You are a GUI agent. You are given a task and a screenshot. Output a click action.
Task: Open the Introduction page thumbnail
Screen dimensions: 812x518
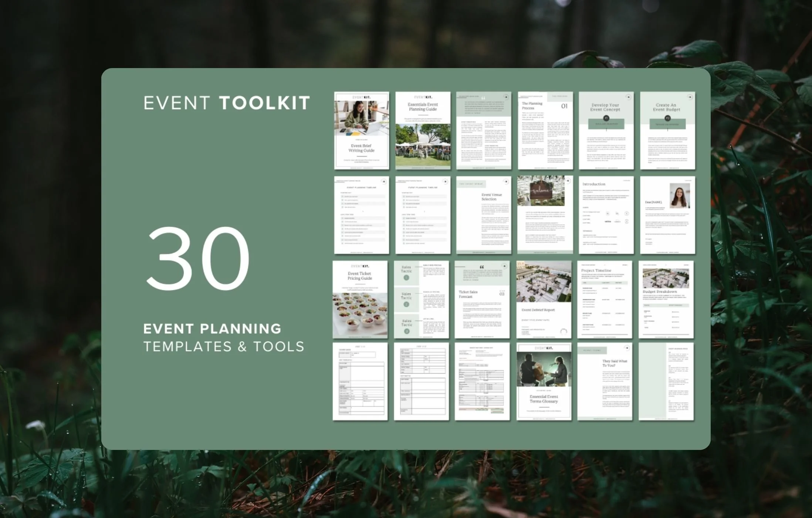tap(606, 215)
